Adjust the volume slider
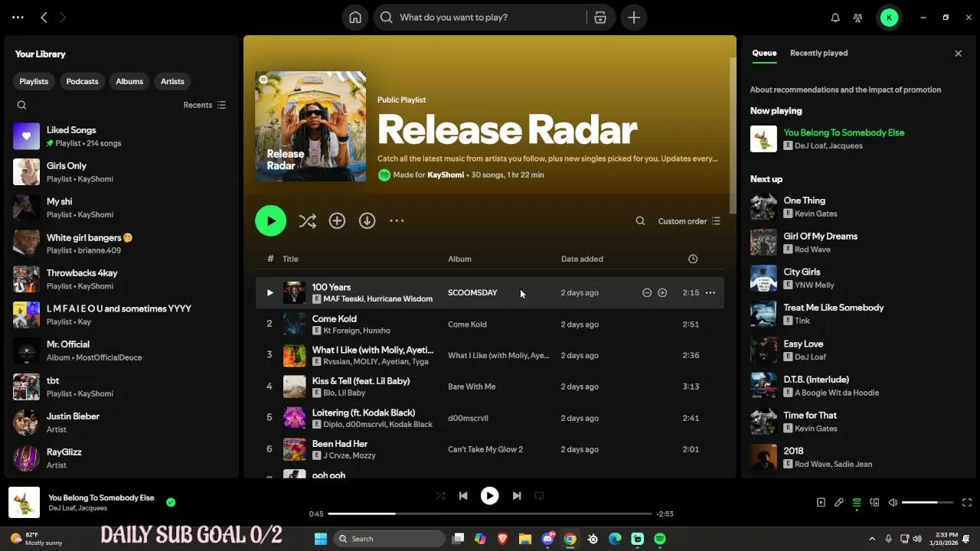The image size is (980, 551). tap(928, 503)
